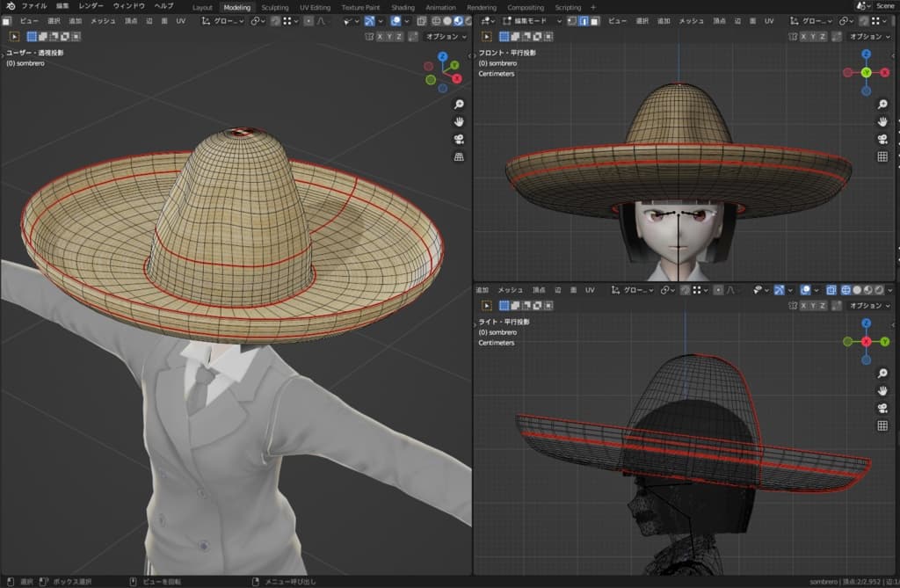The height and width of the screenshot is (588, 900).
Task: Click the tweak select tool icon in the left viewport
Action: [x=15, y=36]
